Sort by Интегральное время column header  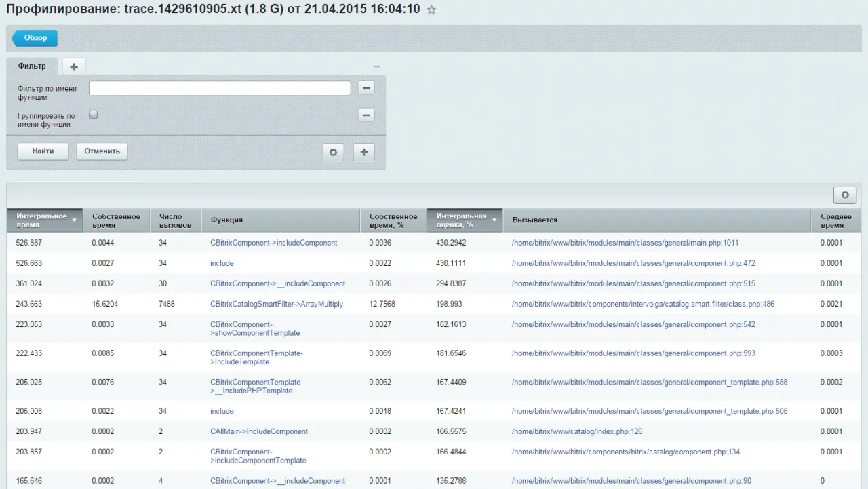click(x=44, y=220)
